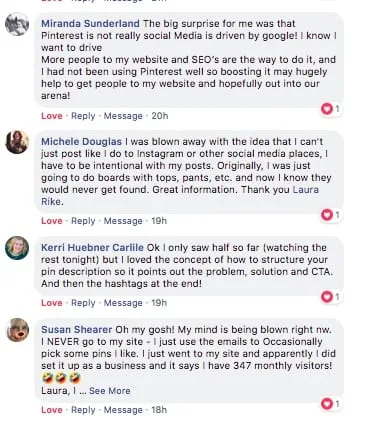This screenshot has height=421, width=366.
Task: Reply to Miranda Sunderland's comment
Action: 83,116
